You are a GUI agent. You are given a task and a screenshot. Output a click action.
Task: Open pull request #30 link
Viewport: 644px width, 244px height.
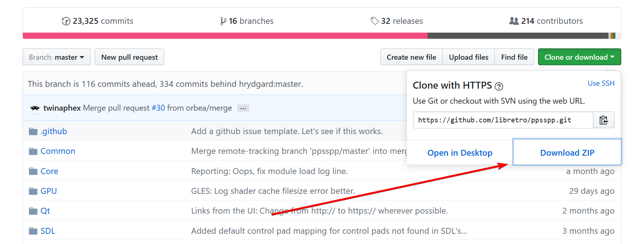(158, 108)
